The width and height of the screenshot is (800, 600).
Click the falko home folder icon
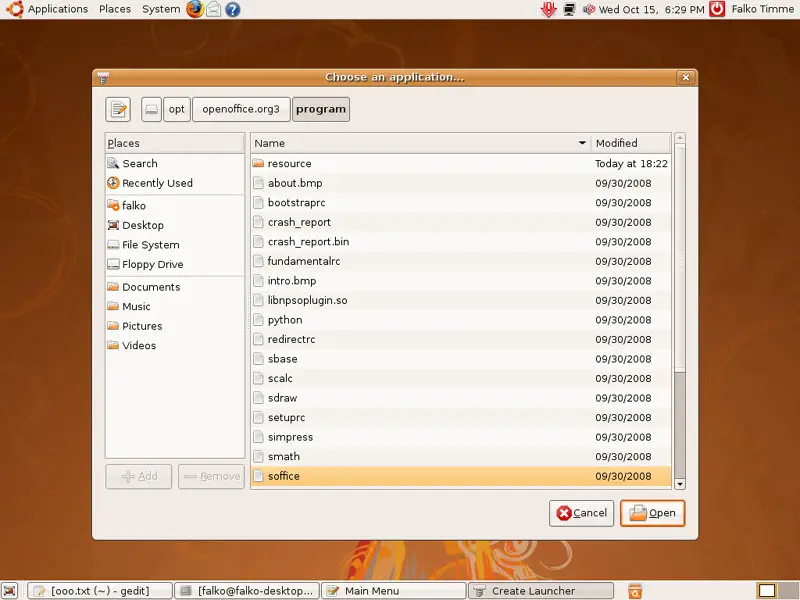click(x=113, y=205)
